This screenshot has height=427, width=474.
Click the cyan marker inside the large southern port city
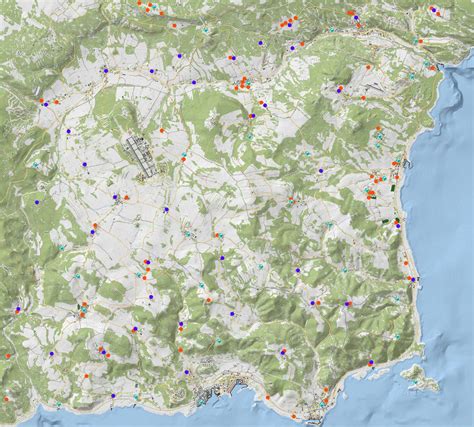point(200,402)
